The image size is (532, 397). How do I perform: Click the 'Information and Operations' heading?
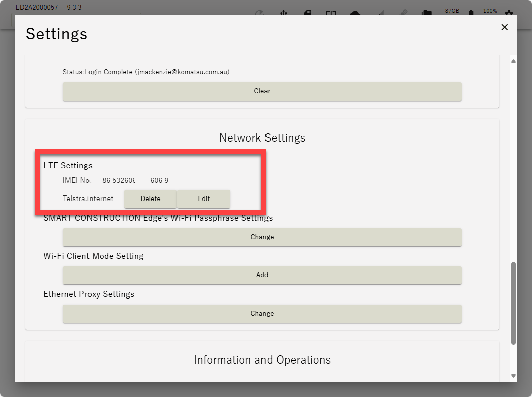262,360
